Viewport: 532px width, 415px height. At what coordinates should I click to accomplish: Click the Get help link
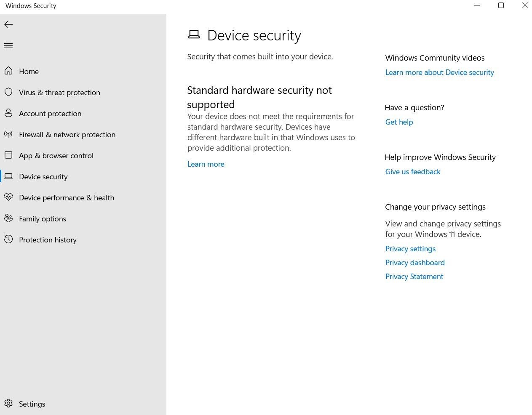pos(399,122)
